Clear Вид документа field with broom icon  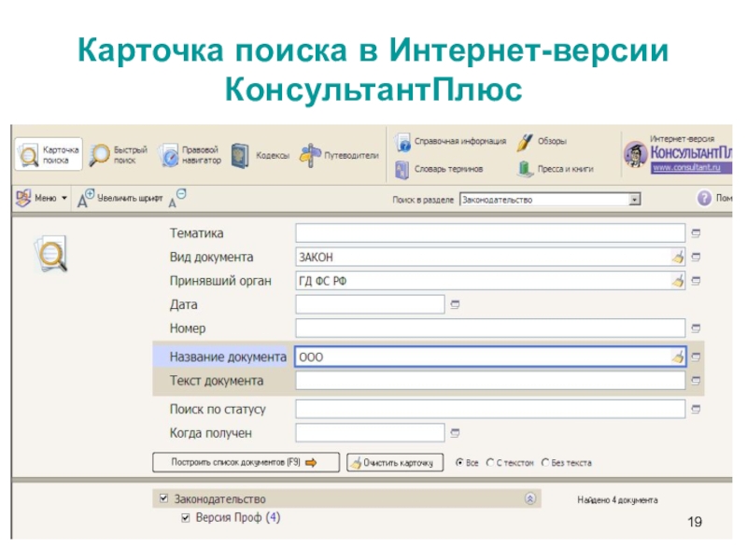point(678,258)
